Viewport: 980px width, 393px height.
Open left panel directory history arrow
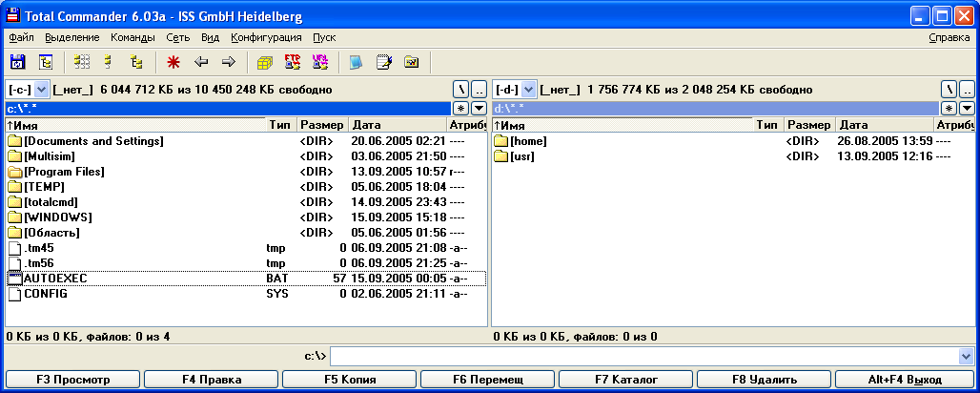pyautogui.click(x=479, y=108)
